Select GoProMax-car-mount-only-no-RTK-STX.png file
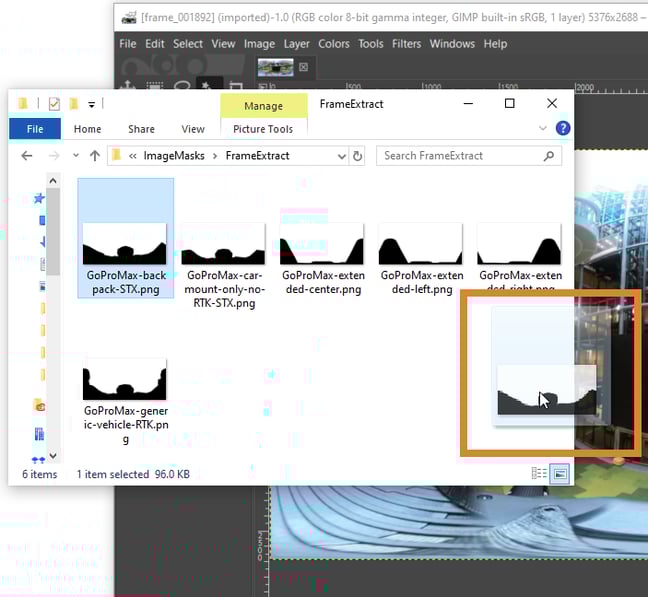Viewport: 648px width, 597px height. [223, 245]
